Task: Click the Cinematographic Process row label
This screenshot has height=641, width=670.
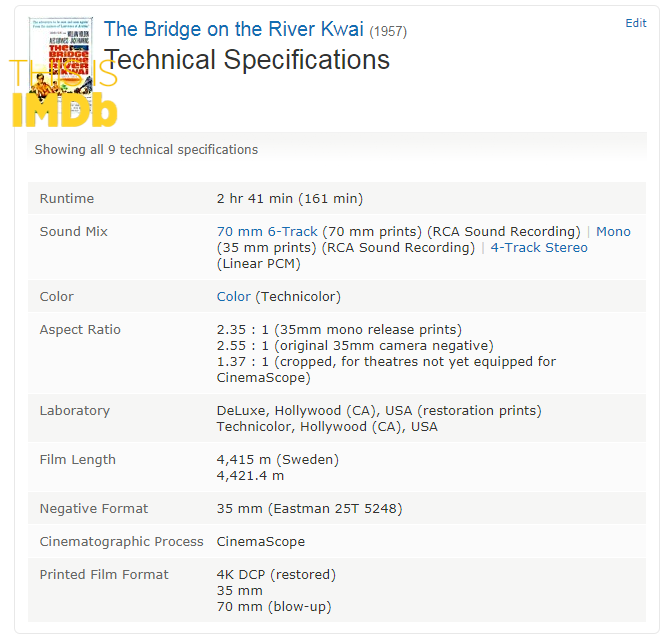Action: coord(121,541)
